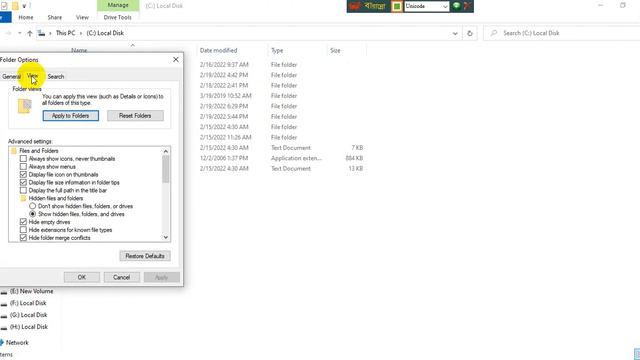
Task: Switch to the Search tab in Folder Options
Action: [x=56, y=77]
